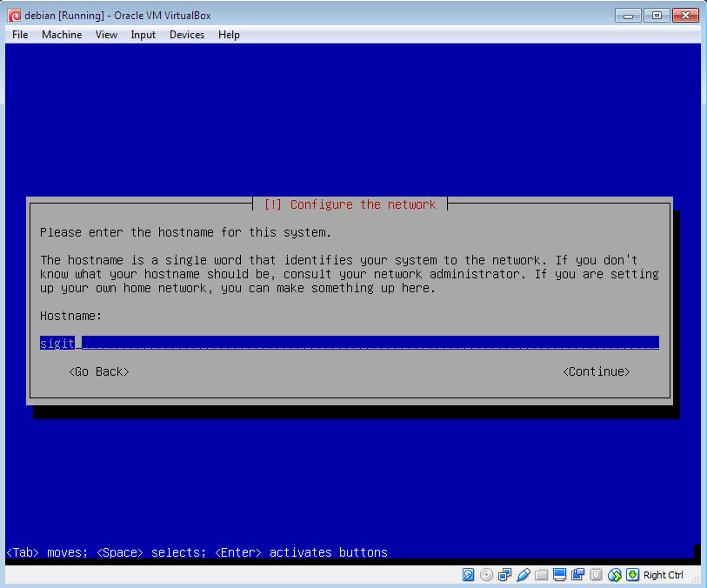
Task: Click the USB devices status icon
Action: [x=523, y=574]
